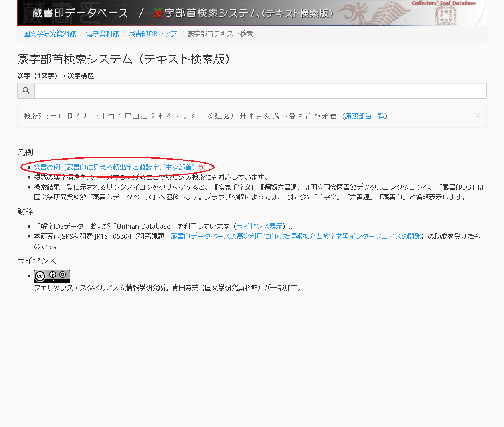Click inside the kanji search input box
Viewport: 504px width, 427px height.
[x=259, y=90]
